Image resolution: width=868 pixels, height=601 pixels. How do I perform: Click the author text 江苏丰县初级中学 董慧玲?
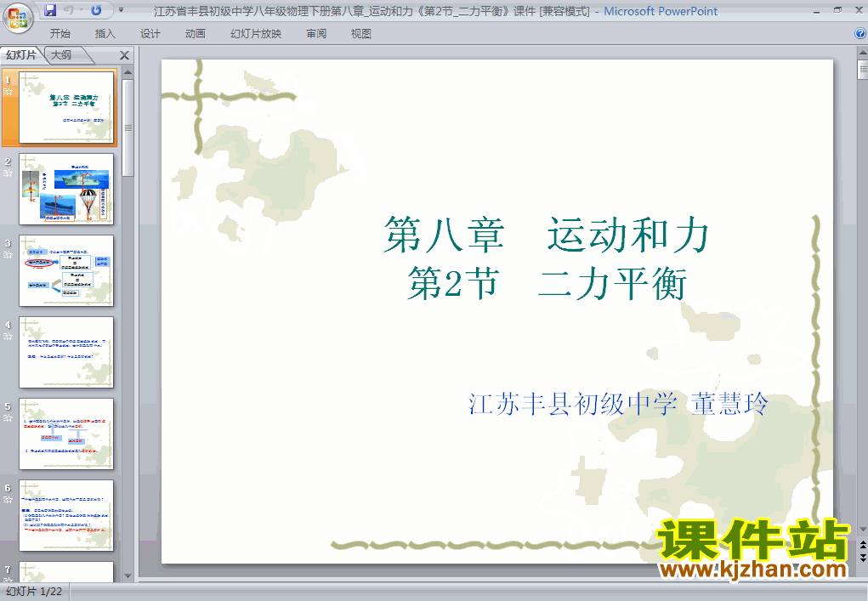tap(618, 404)
